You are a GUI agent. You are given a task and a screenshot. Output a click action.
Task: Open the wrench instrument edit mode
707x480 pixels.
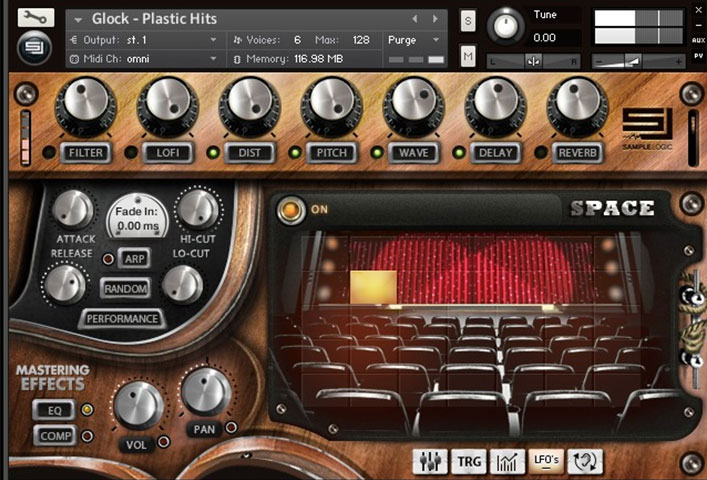coord(36,18)
